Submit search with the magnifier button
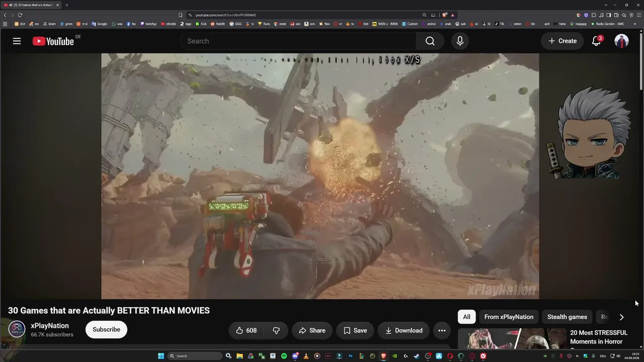This screenshot has width=644, height=362. [x=430, y=41]
